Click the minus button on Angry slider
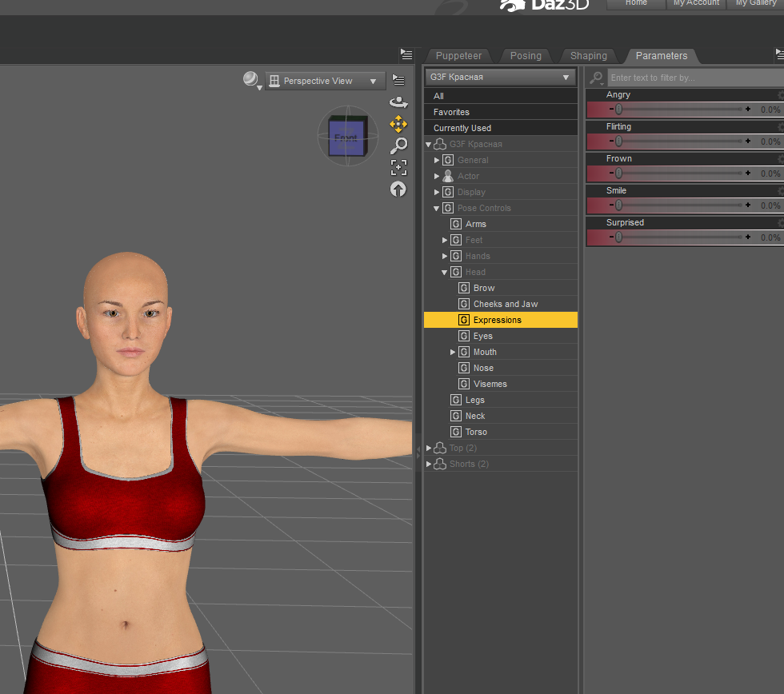 coord(611,109)
